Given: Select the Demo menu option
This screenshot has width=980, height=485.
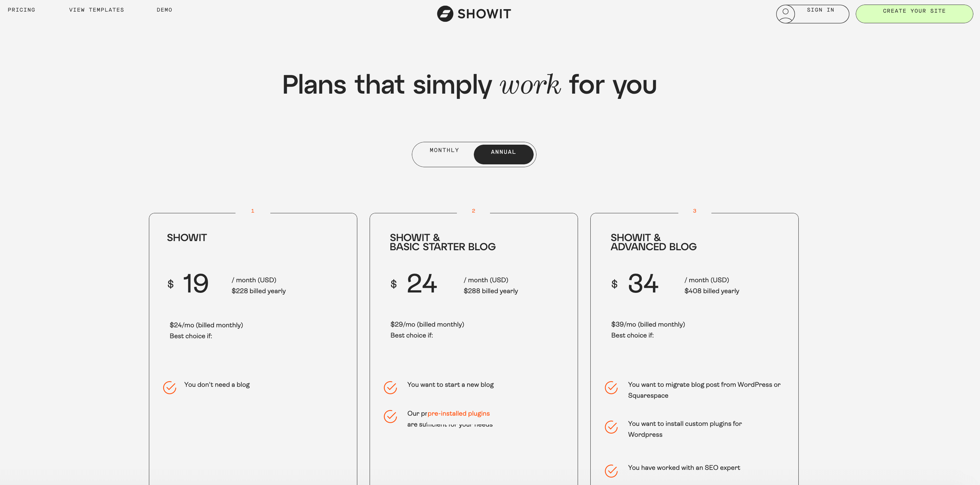Looking at the screenshot, I should coord(165,10).
